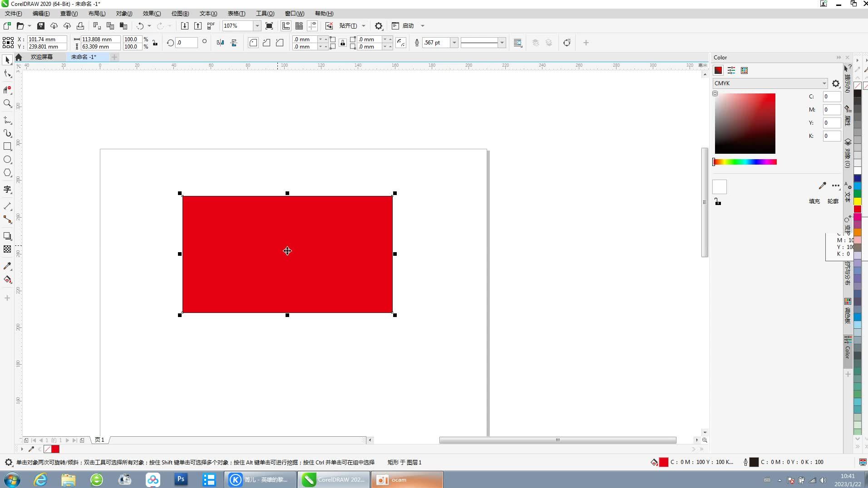Select the Zoom tool
The width and height of the screenshot is (868, 488).
point(7,103)
